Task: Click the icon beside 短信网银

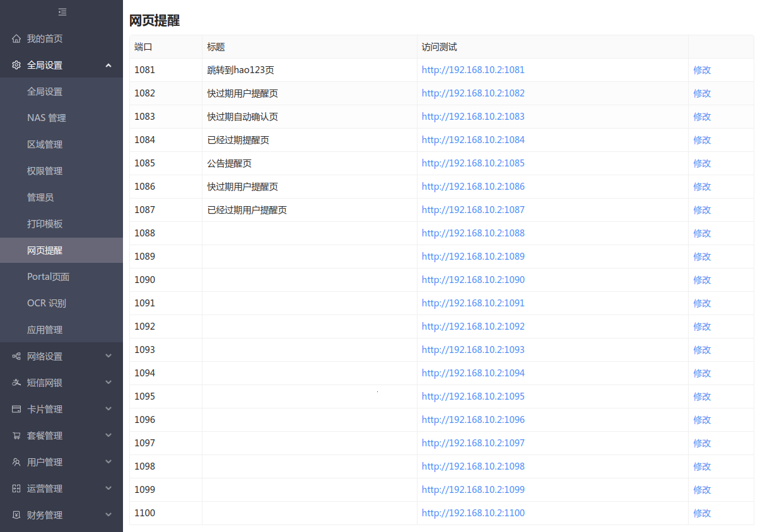Action: [16, 383]
